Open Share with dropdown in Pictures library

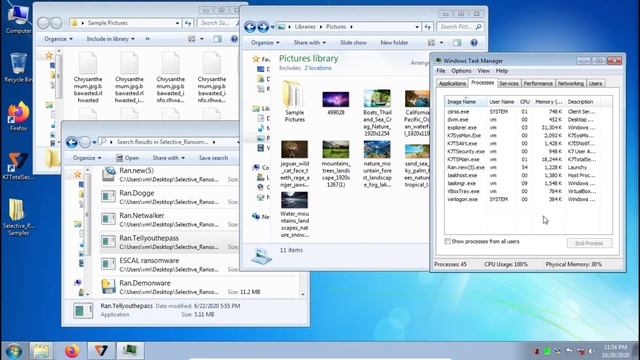pos(309,42)
